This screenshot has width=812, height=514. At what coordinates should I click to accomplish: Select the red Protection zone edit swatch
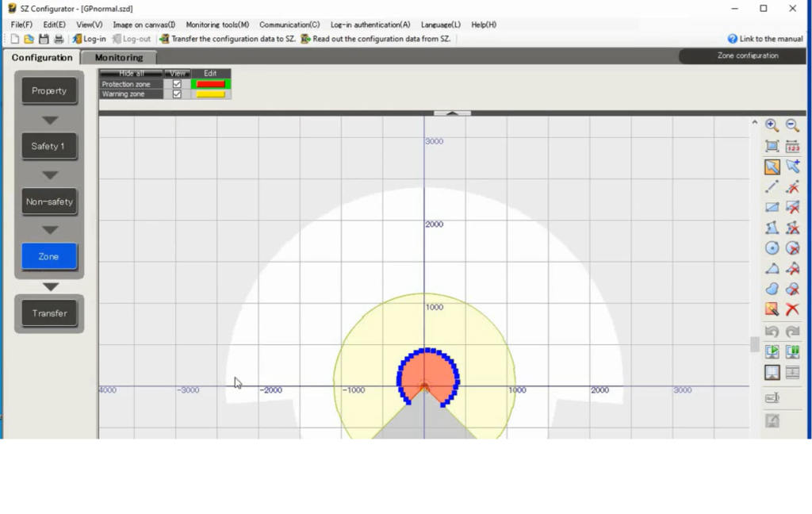210,84
